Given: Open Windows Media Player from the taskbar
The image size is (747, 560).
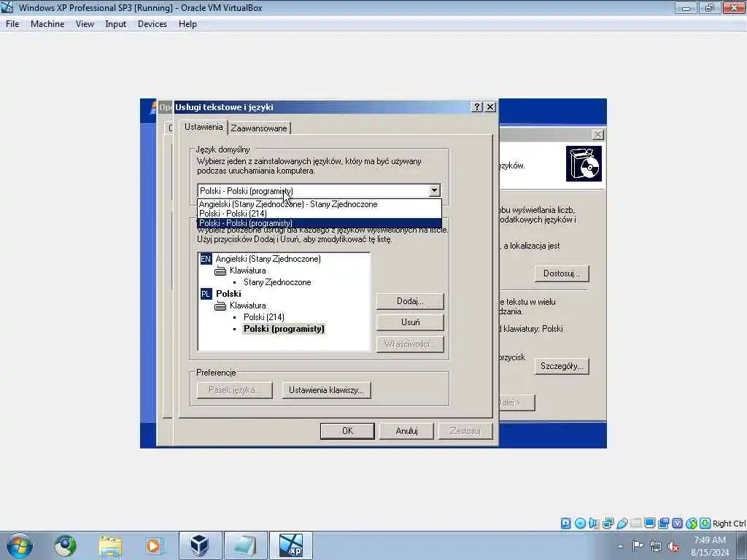Looking at the screenshot, I should tap(155, 545).
